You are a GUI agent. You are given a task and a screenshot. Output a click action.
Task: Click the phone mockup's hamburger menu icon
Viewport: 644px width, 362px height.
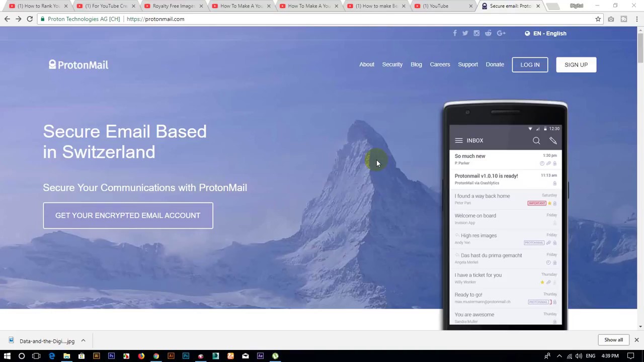459,141
